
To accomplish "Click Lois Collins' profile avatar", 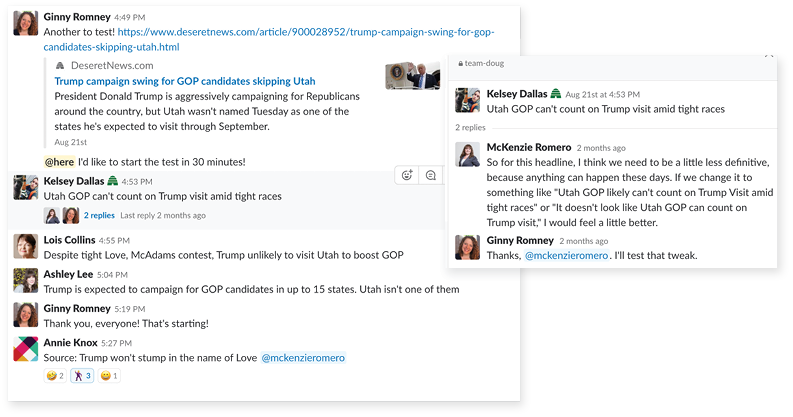I will [25, 247].
